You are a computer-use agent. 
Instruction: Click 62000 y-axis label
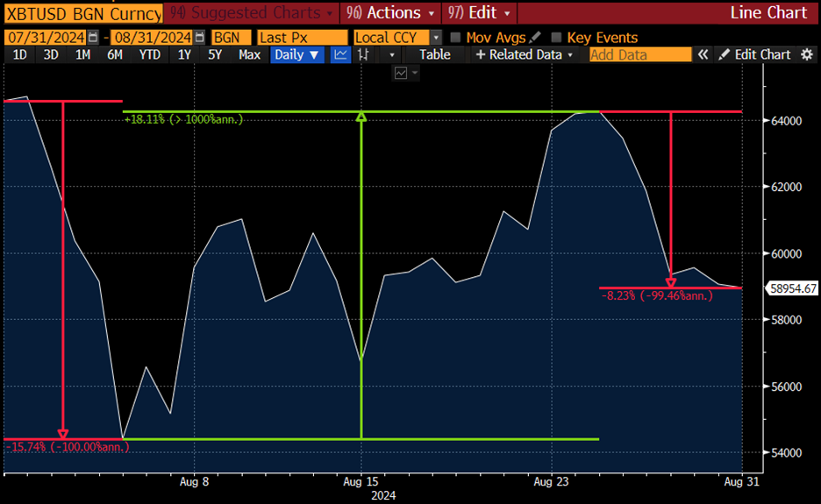[787, 187]
